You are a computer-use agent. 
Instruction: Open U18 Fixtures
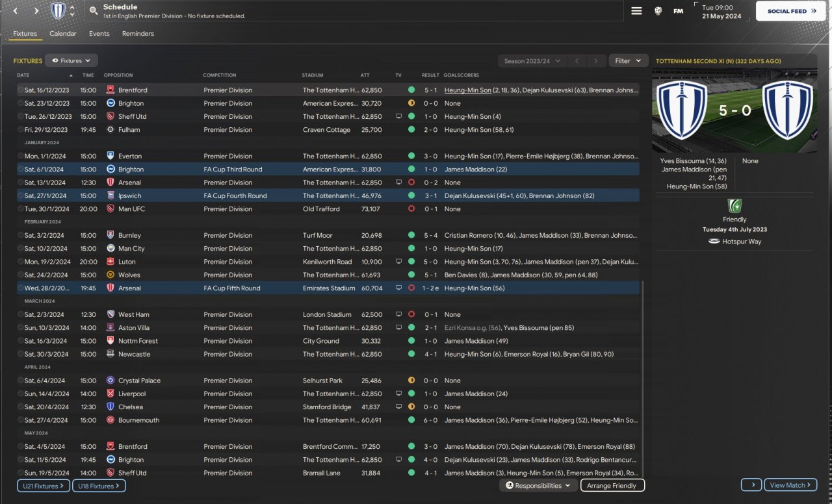coord(99,486)
